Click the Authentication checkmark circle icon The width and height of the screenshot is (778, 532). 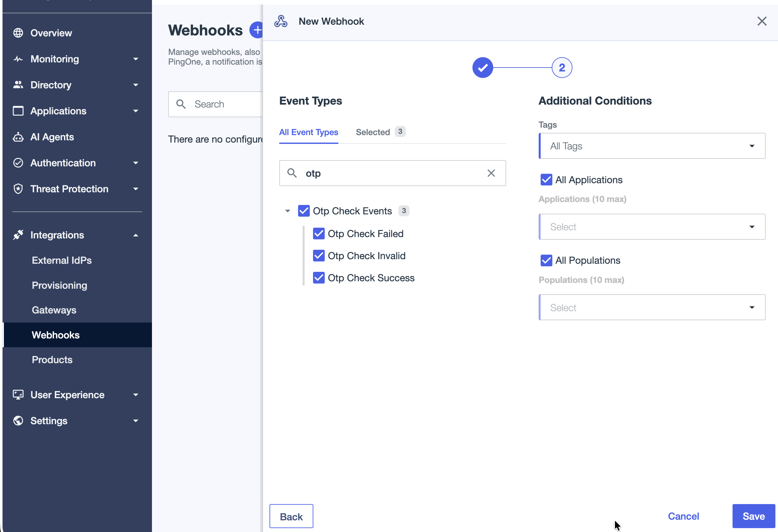click(18, 163)
